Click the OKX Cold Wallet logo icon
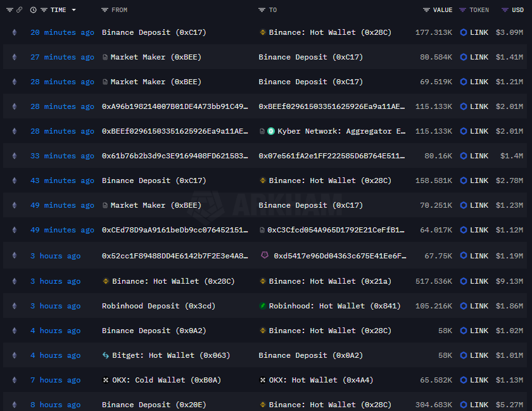Screen dimensions: 532x411 tap(106, 380)
